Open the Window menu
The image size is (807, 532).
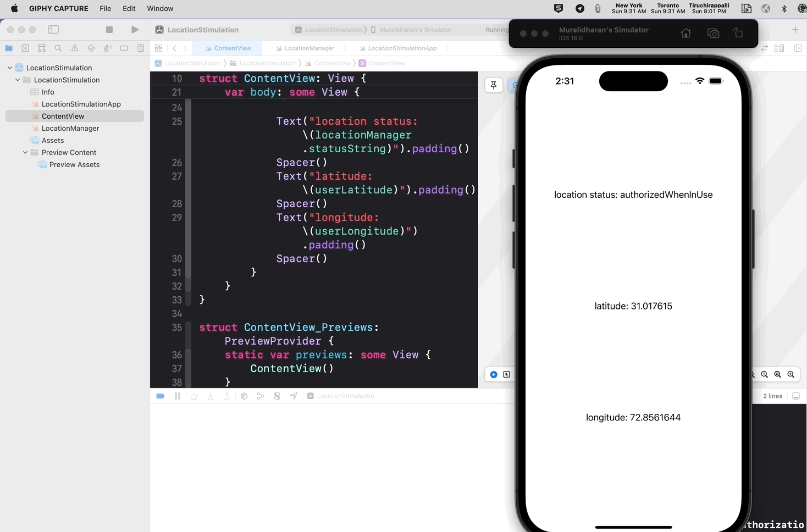tap(160, 8)
